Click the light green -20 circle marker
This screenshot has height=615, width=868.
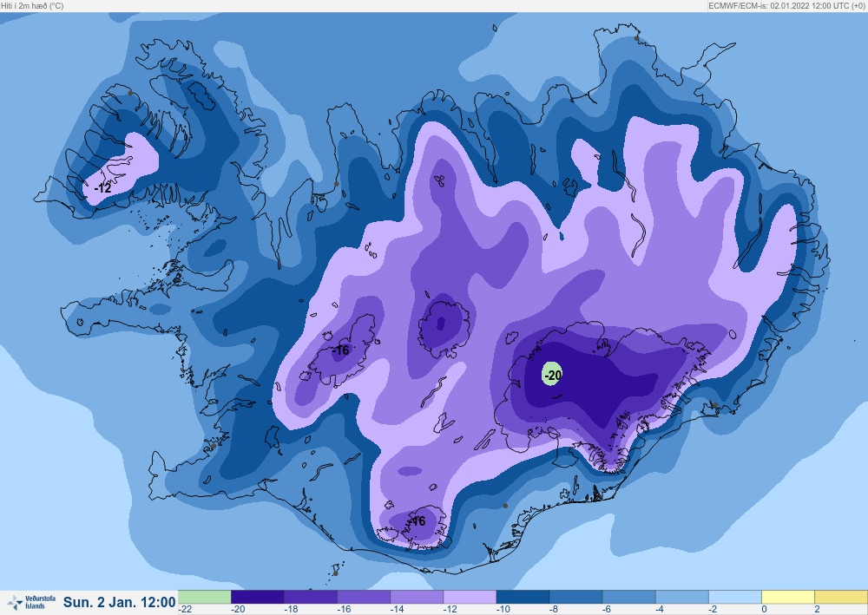coord(552,375)
